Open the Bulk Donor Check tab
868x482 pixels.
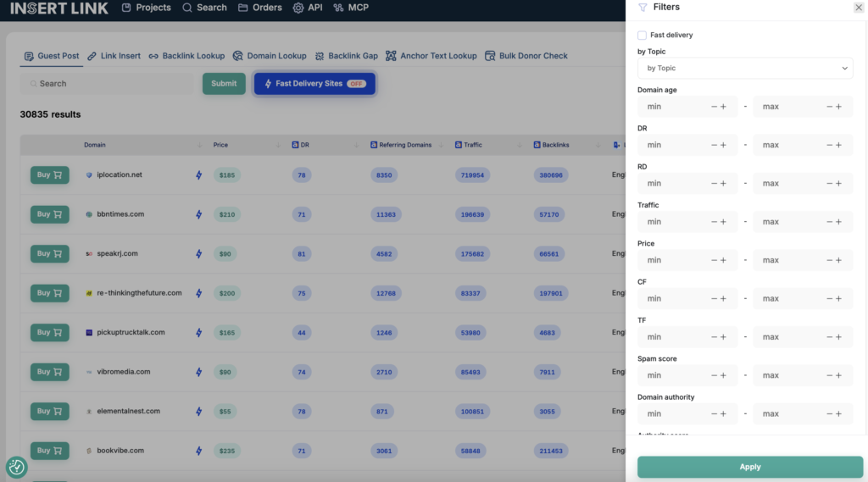pyautogui.click(x=526, y=56)
